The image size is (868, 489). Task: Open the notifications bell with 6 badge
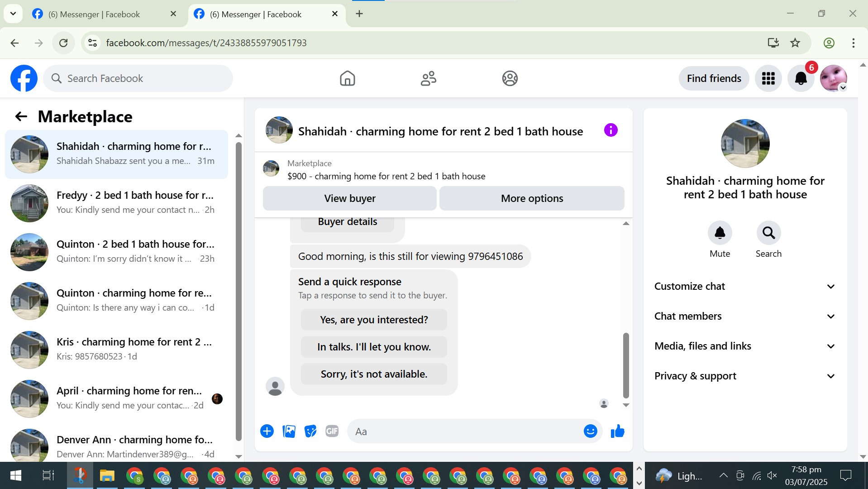coord(801,78)
